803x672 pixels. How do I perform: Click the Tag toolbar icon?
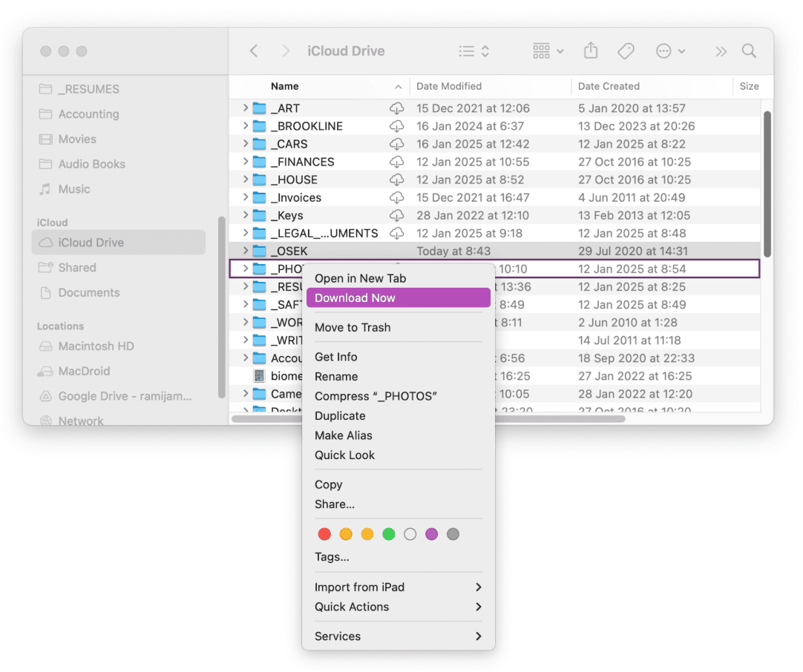[626, 50]
